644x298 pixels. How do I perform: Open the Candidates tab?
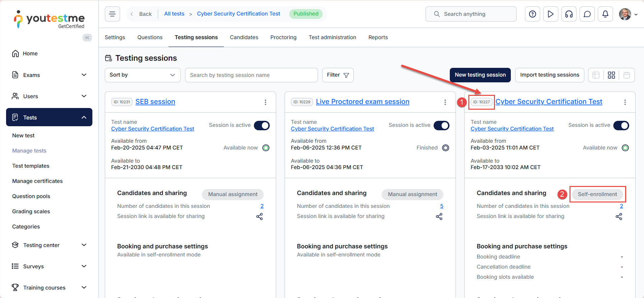244,37
